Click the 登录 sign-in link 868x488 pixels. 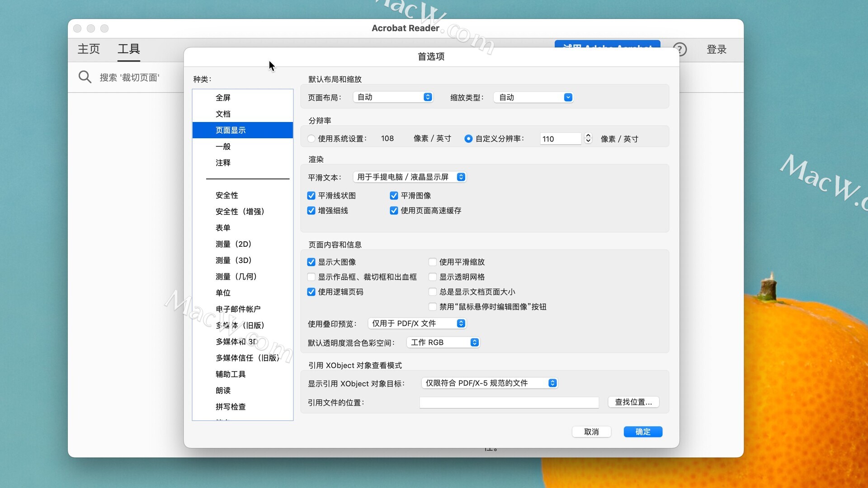(x=717, y=49)
